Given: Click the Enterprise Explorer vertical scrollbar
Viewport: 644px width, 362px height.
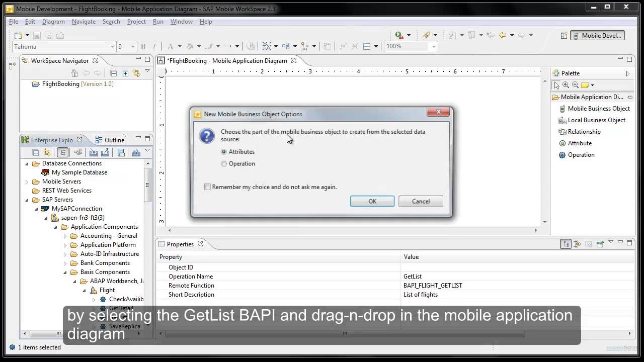Looking at the screenshot, I should (148, 185).
